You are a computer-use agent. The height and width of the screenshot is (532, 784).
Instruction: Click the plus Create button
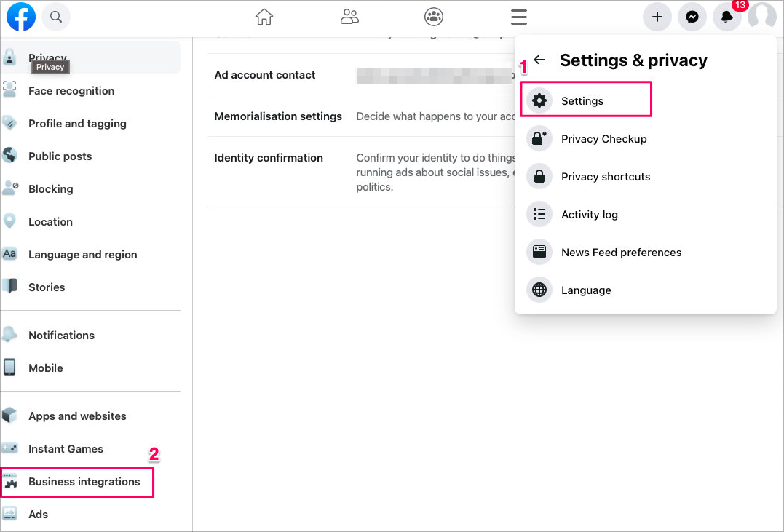657,17
